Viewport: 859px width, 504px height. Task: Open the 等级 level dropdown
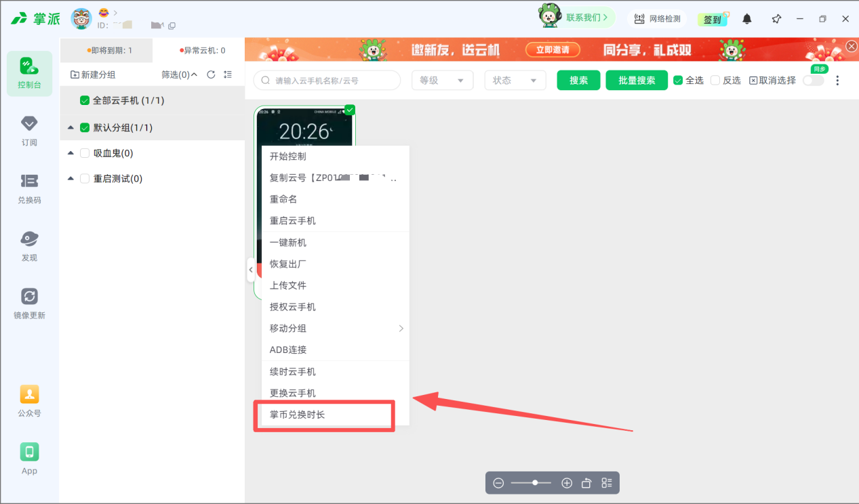tap(443, 80)
